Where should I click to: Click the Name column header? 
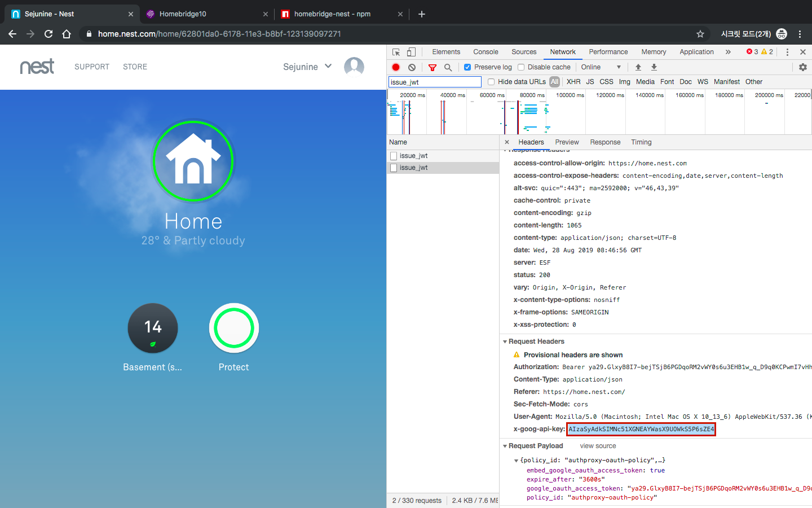point(443,142)
